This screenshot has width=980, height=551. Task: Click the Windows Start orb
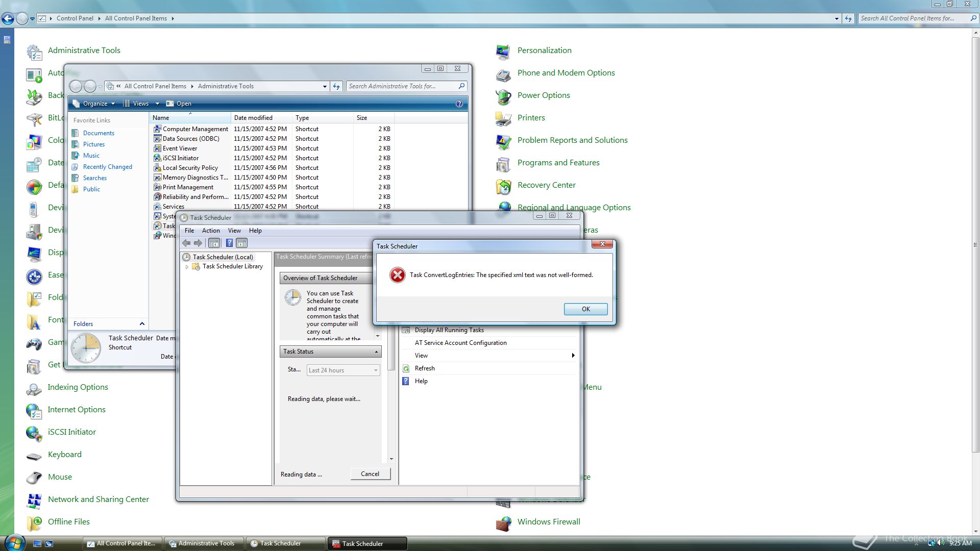(14, 542)
